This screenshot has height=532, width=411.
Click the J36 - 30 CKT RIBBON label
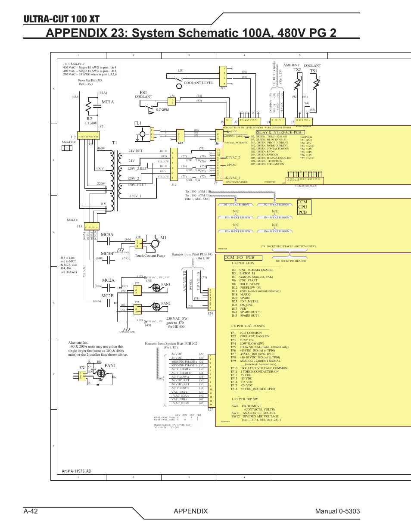coord(277,231)
